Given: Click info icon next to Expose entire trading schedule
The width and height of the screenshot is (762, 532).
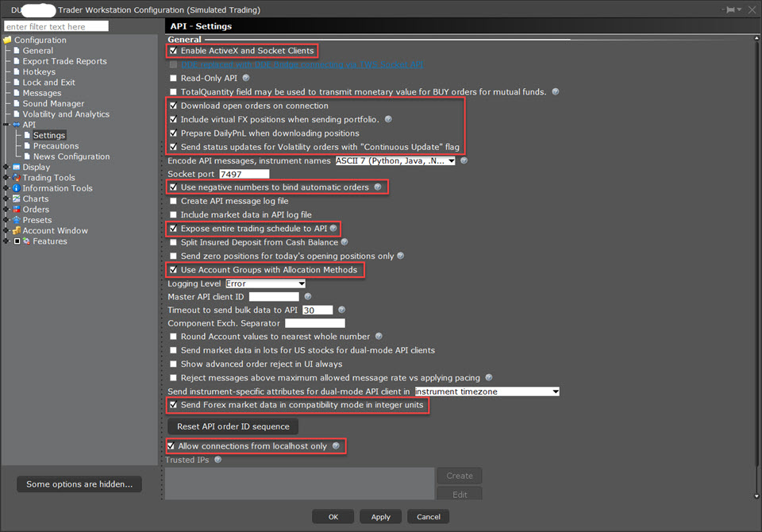Looking at the screenshot, I should pyautogui.click(x=334, y=229).
